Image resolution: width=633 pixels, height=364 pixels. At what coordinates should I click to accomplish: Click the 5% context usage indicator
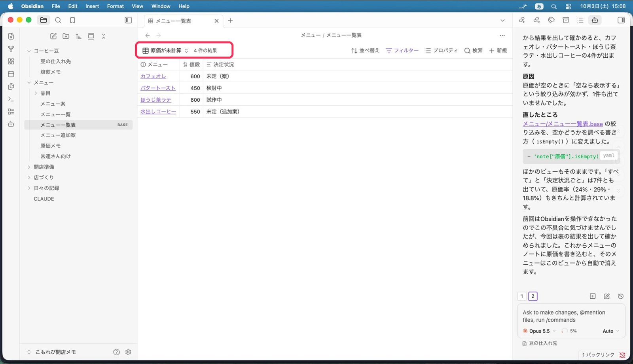coord(569,331)
